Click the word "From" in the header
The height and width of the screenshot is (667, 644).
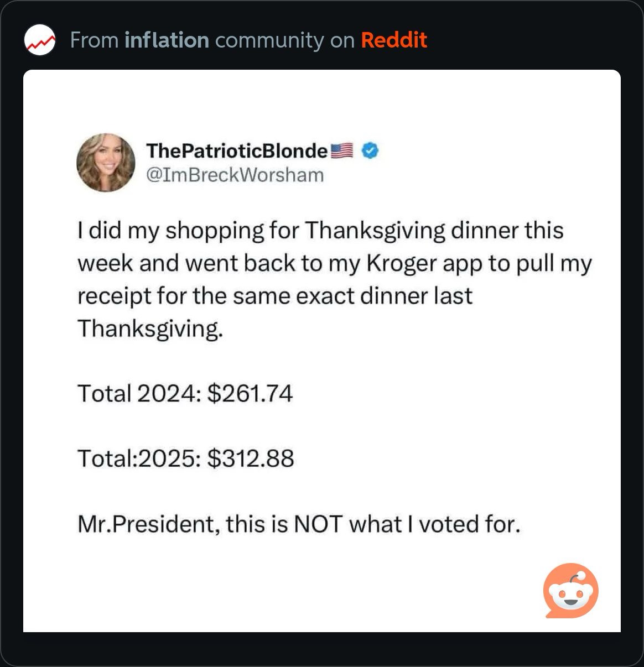coord(94,40)
